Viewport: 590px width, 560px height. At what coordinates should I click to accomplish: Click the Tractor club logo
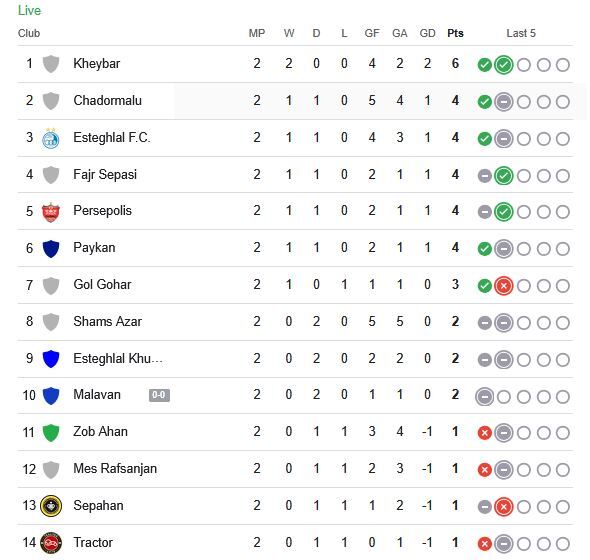[x=51, y=543]
